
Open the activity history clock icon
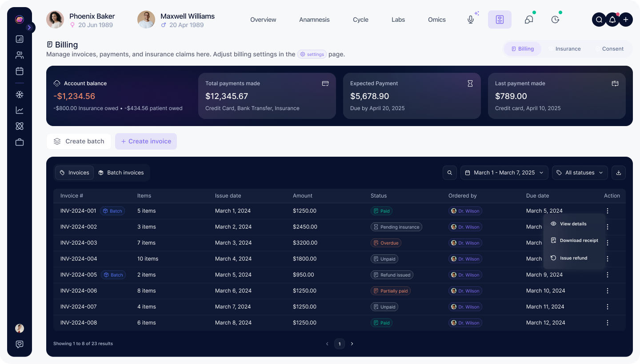[x=555, y=20]
